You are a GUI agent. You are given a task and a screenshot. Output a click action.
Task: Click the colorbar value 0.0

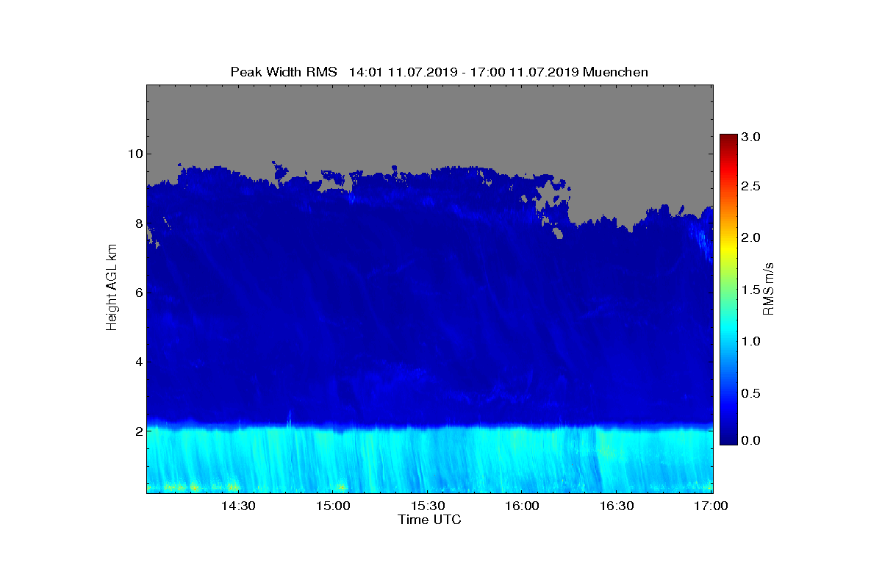750,440
